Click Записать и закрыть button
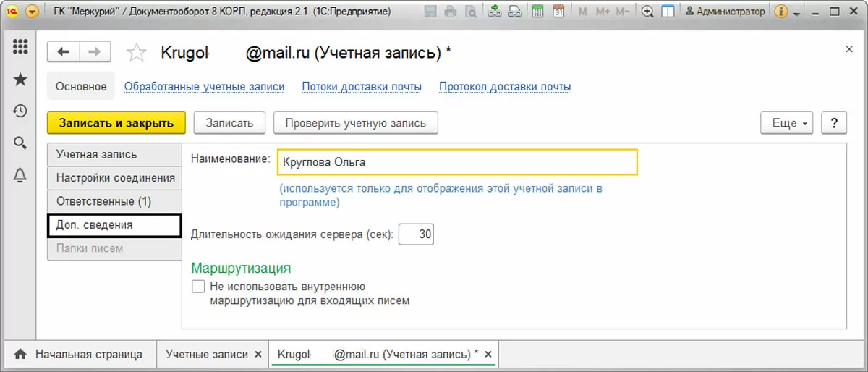 (x=116, y=122)
